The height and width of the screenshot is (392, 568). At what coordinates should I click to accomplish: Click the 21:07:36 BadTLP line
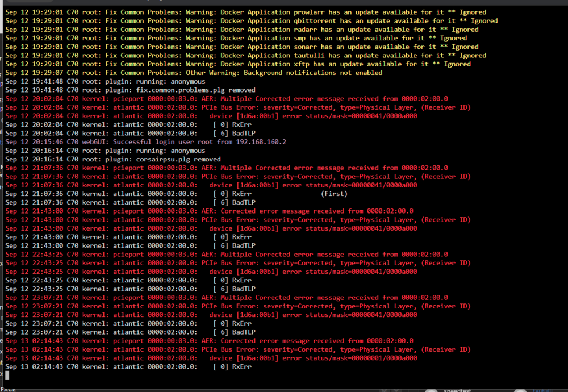pos(130,202)
